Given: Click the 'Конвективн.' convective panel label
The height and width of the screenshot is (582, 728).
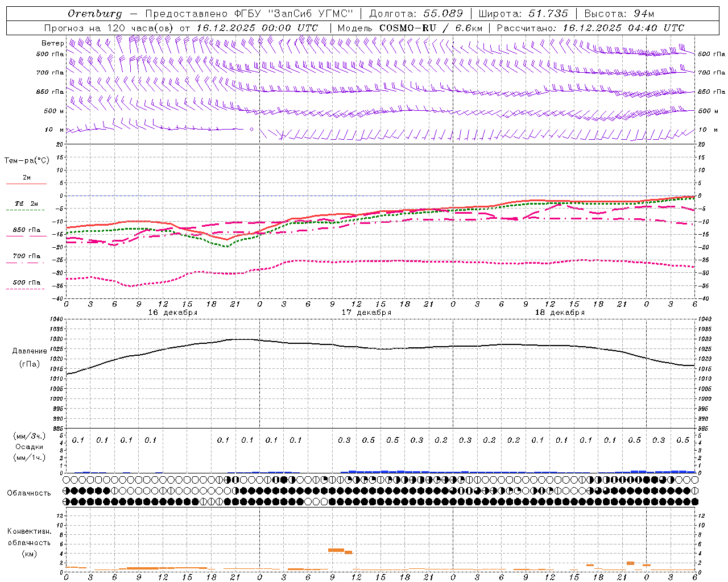Looking at the screenshot, I should [x=30, y=531].
